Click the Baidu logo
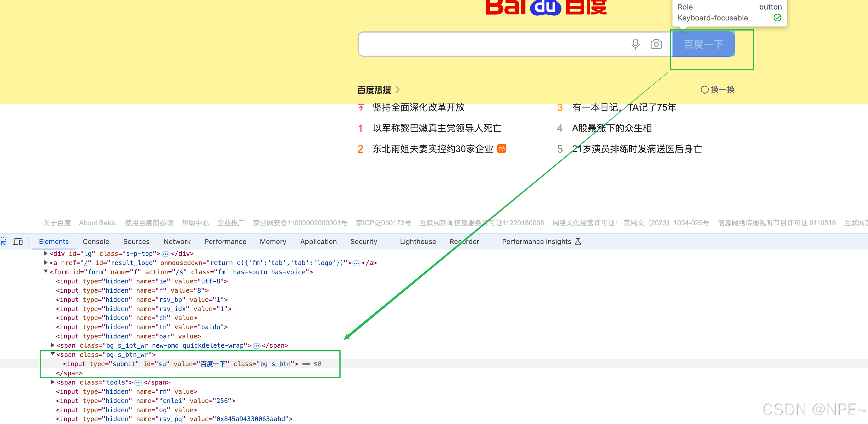Screen dimensions: 868x424 pyautogui.click(x=546, y=7)
